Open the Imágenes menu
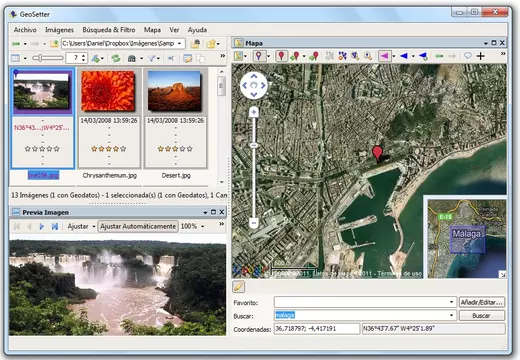 click(59, 30)
